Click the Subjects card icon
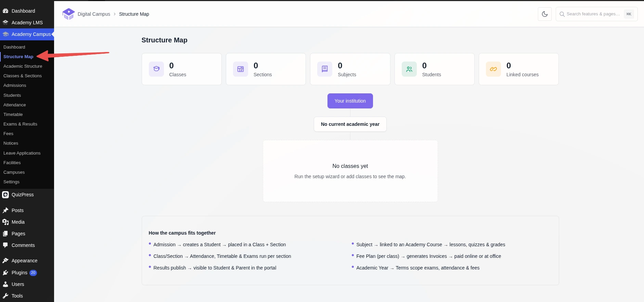 tap(325, 69)
